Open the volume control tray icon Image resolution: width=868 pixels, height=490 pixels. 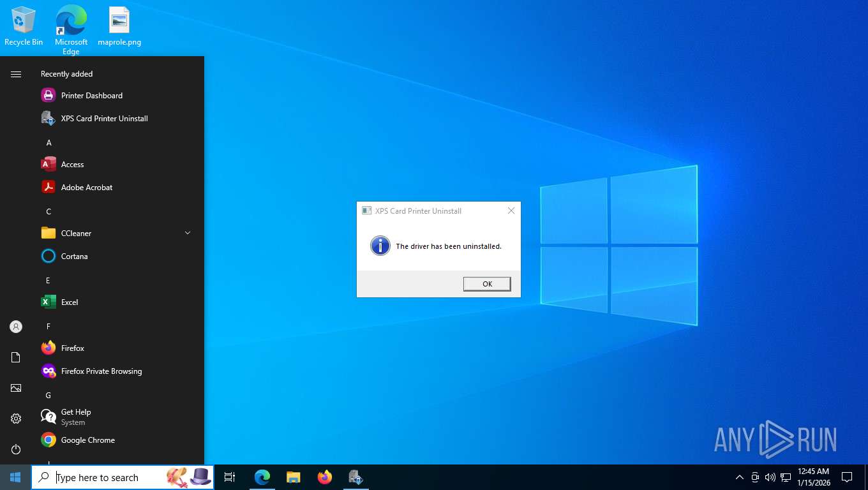click(770, 477)
